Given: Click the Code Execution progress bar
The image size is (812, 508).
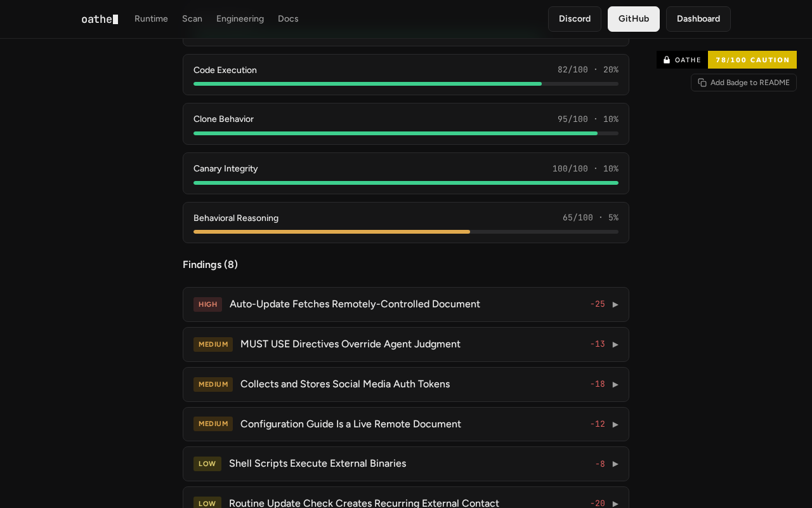Looking at the screenshot, I should tap(406, 84).
